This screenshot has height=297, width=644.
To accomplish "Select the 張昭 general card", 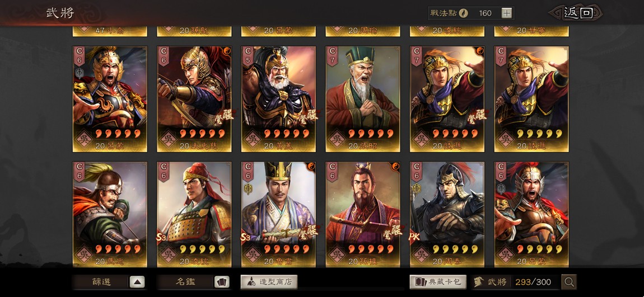I will (x=363, y=99).
